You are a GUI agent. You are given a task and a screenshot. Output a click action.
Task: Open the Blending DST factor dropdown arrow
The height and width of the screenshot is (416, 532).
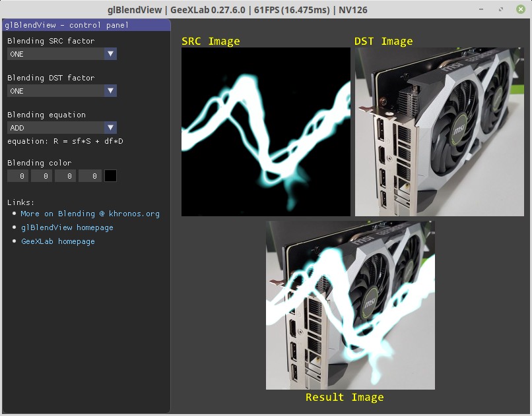coord(110,91)
